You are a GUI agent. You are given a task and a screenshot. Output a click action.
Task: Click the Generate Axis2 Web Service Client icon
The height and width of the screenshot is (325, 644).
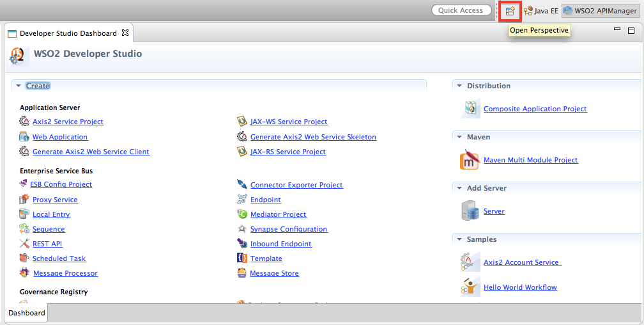click(x=24, y=151)
